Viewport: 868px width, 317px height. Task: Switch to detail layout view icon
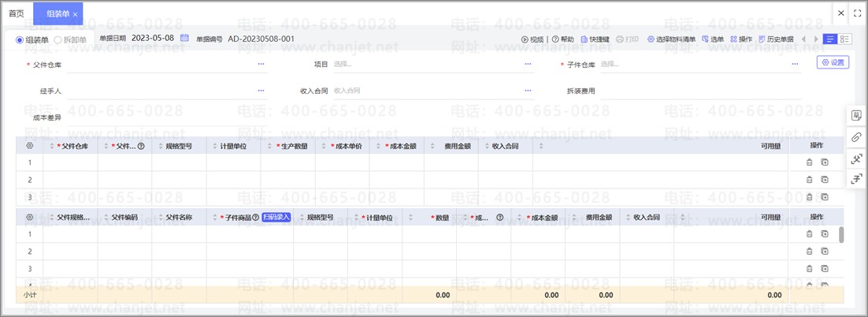click(844, 39)
